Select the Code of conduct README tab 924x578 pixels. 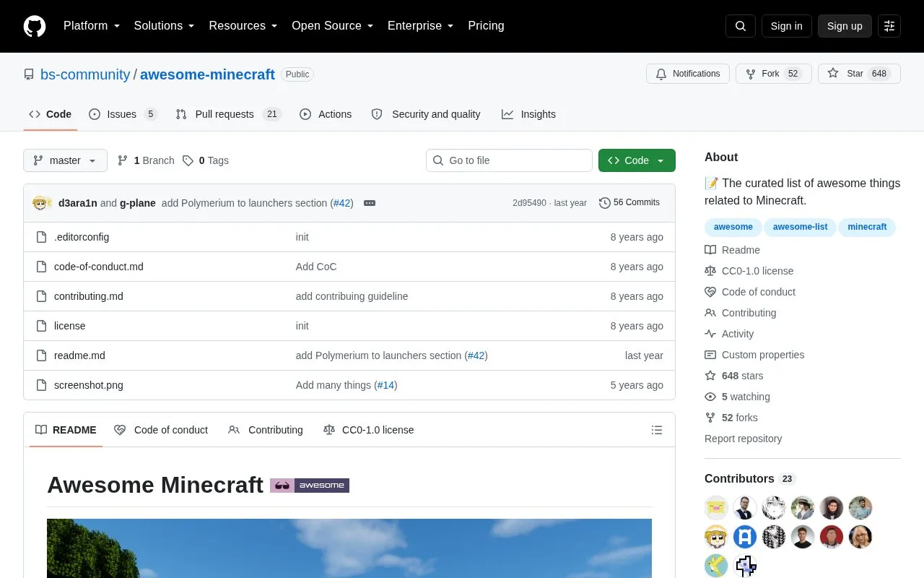pos(161,430)
